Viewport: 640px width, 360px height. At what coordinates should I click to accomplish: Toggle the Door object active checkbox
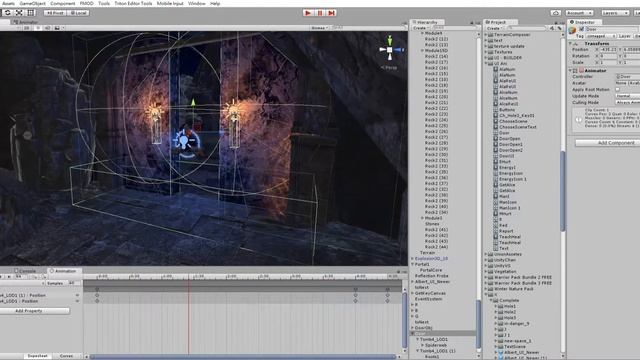(582, 29)
